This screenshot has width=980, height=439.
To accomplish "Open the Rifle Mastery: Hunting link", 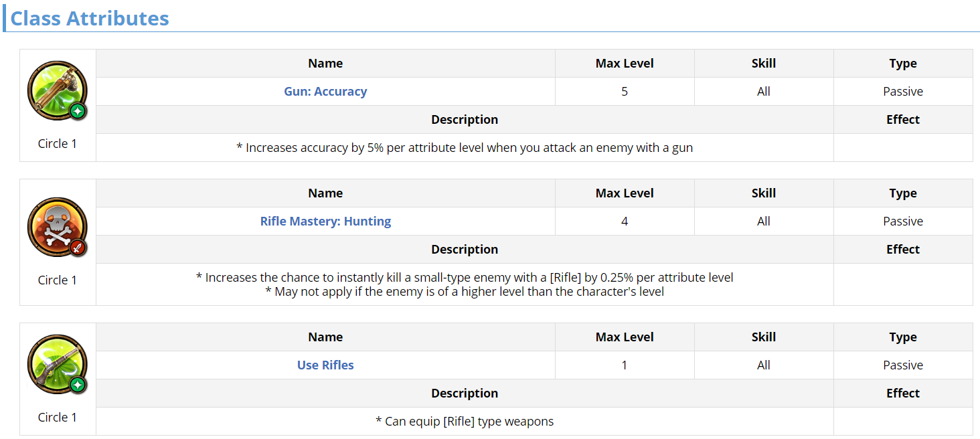I will (x=325, y=222).
